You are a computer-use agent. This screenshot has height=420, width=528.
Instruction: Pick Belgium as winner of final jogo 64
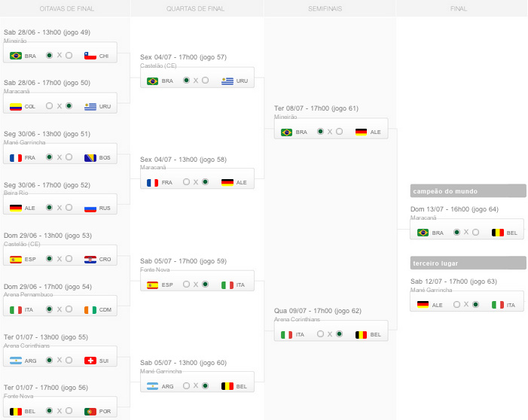point(476,233)
